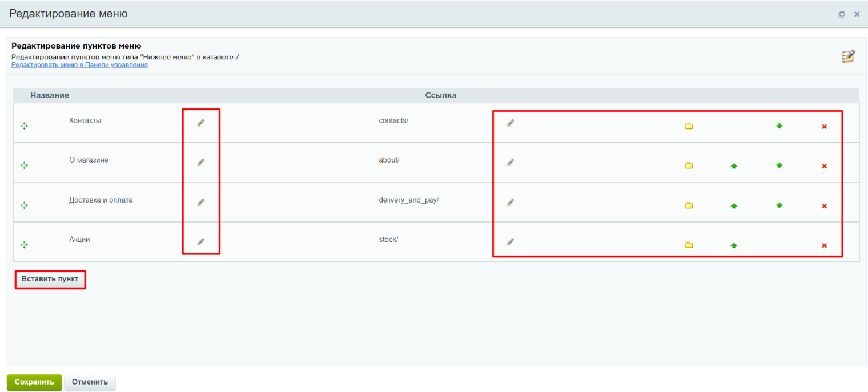Move Контакты item down with green arrow
Viewport: 868px width, 392px height.
(779, 126)
